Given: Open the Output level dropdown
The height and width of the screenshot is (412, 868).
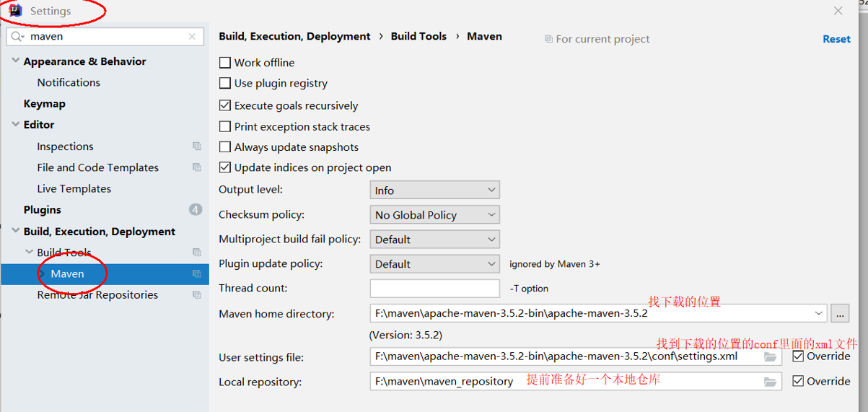Looking at the screenshot, I should click(x=434, y=190).
